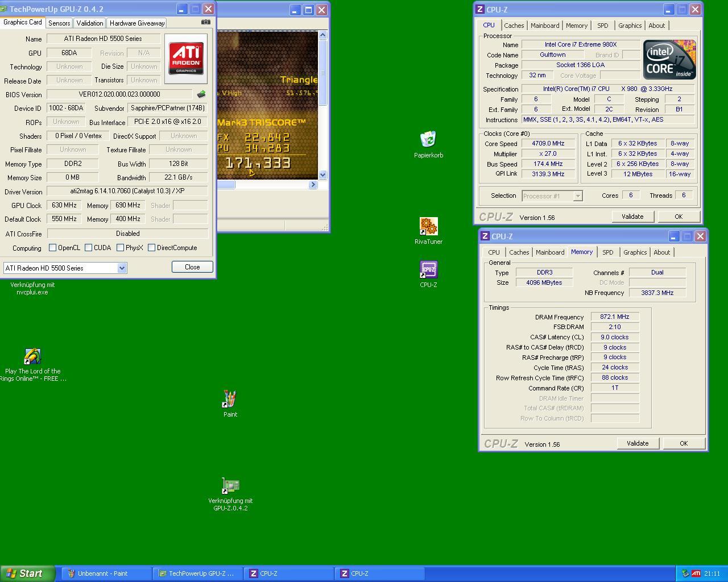Open SPD tab in lower CPU-Z
Screen dimensions: 728x582
607,252
